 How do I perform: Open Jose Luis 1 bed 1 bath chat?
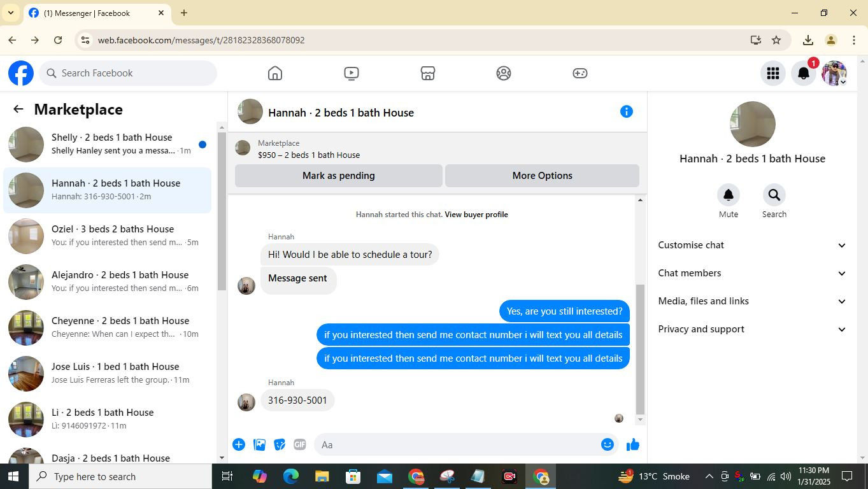(x=108, y=374)
